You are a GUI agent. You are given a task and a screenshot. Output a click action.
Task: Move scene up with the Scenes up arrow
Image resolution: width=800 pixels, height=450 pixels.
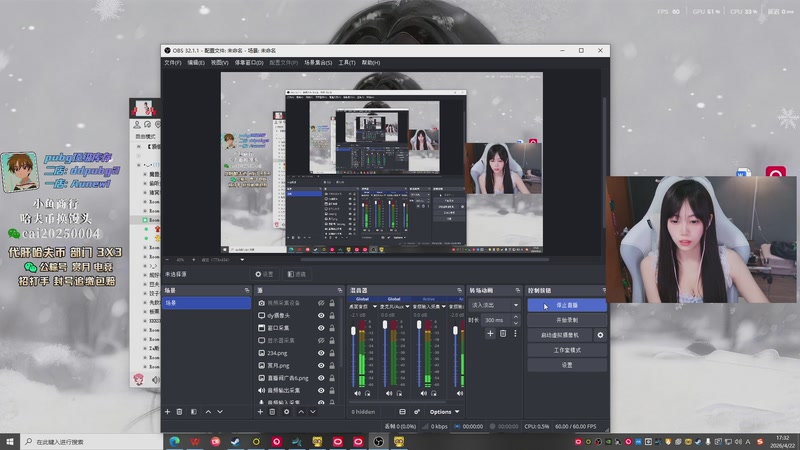208,412
